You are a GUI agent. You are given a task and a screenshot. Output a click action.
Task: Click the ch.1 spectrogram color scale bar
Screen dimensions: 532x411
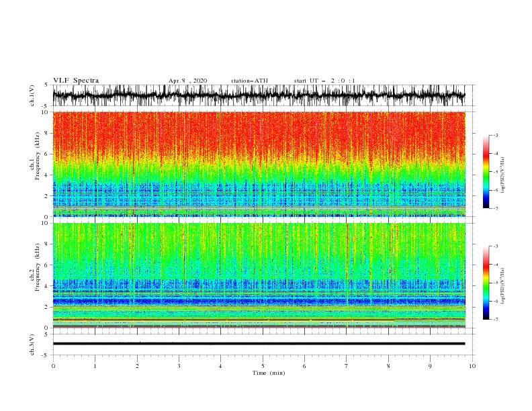tap(486, 172)
